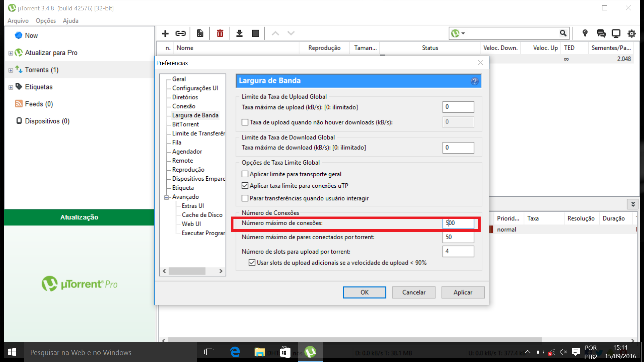
Task: Open preferences via the gear icon
Action: 632,33
